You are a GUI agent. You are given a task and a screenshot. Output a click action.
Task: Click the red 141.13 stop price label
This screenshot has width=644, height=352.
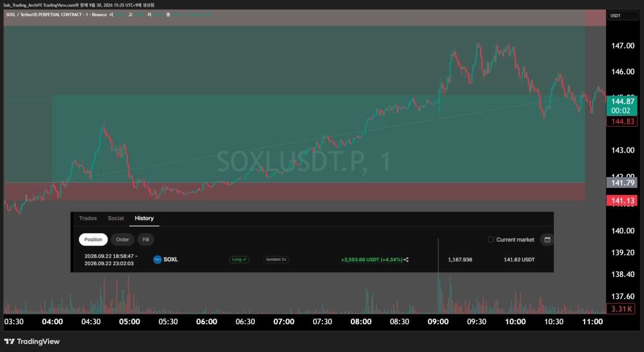623,201
